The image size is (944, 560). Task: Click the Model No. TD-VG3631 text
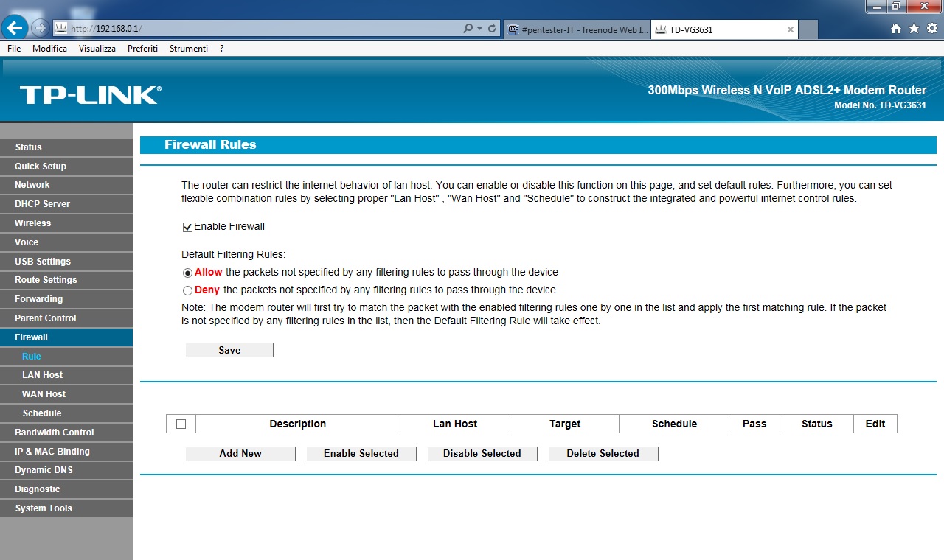pos(880,105)
